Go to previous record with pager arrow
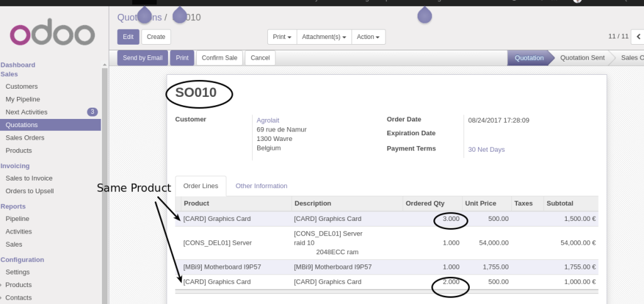644x304 pixels. click(637, 37)
